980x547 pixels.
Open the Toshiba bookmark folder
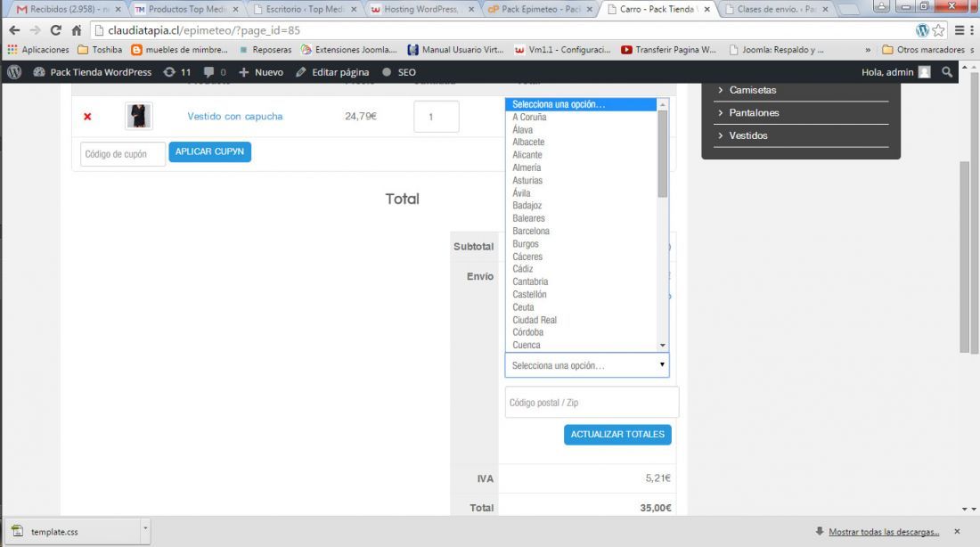tap(100, 49)
